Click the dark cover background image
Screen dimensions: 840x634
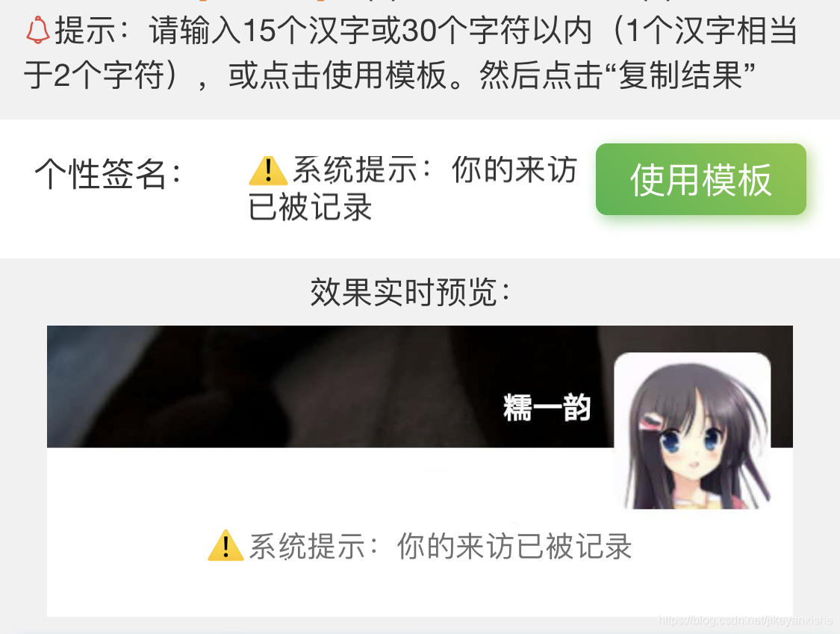pos(321,386)
